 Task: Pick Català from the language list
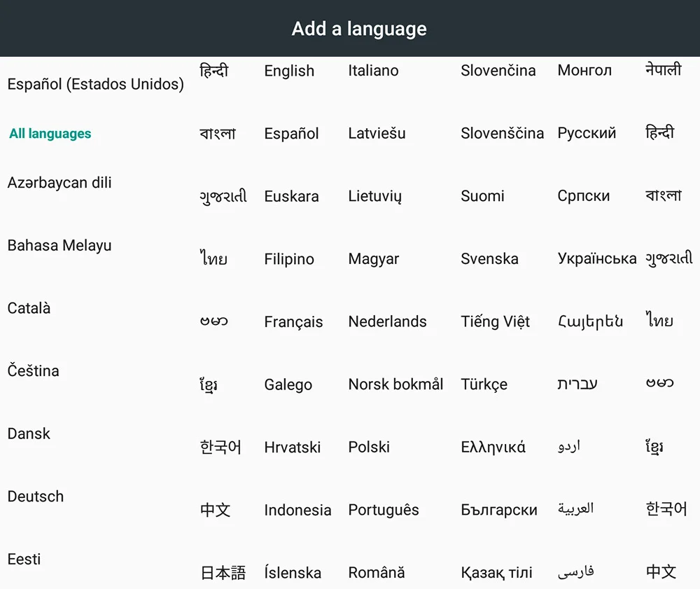(29, 308)
